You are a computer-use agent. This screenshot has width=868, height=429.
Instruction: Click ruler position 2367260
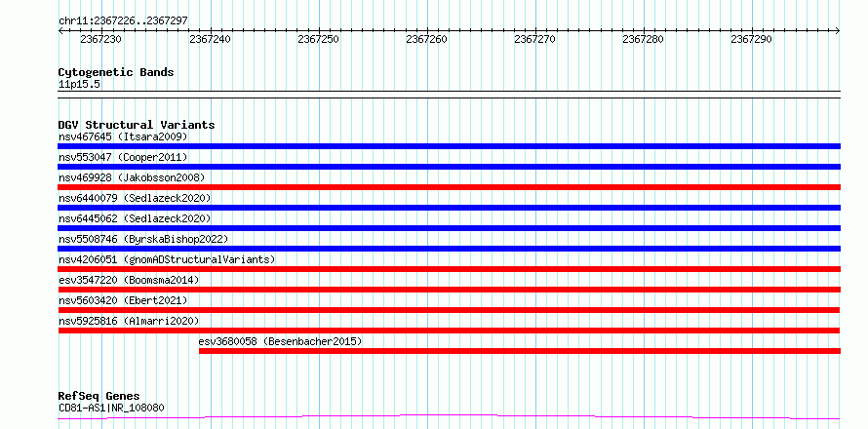(427, 39)
